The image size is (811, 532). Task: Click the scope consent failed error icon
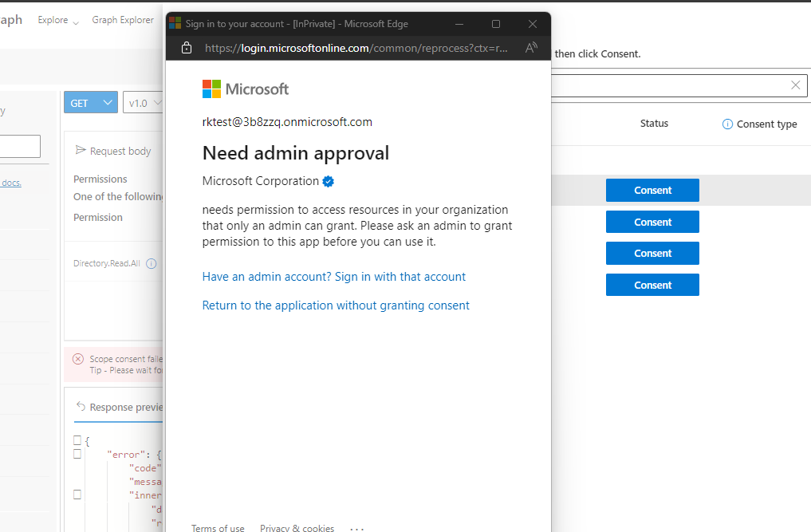[x=77, y=358]
